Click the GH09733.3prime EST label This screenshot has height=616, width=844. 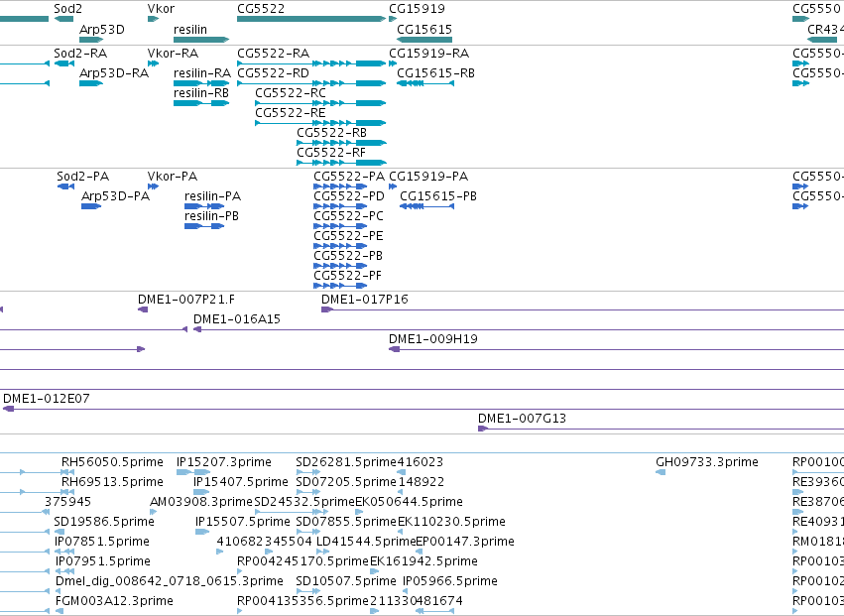pos(707,462)
